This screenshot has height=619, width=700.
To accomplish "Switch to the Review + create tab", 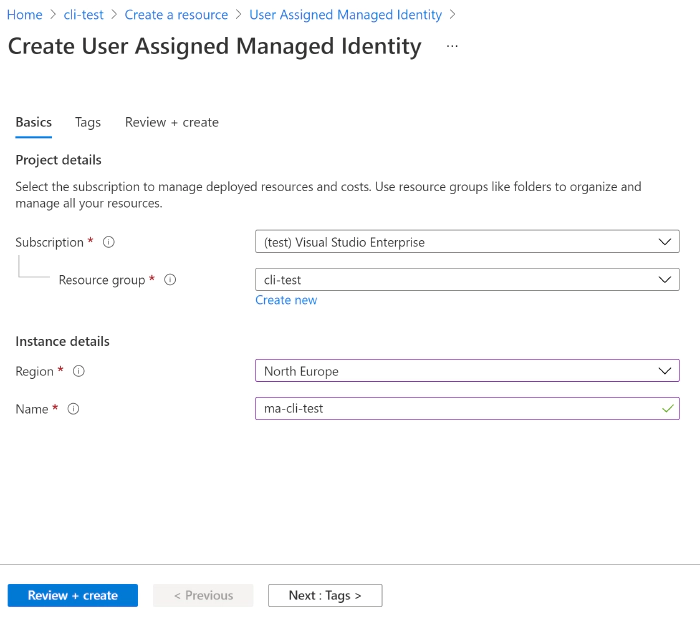I will tap(171, 122).
